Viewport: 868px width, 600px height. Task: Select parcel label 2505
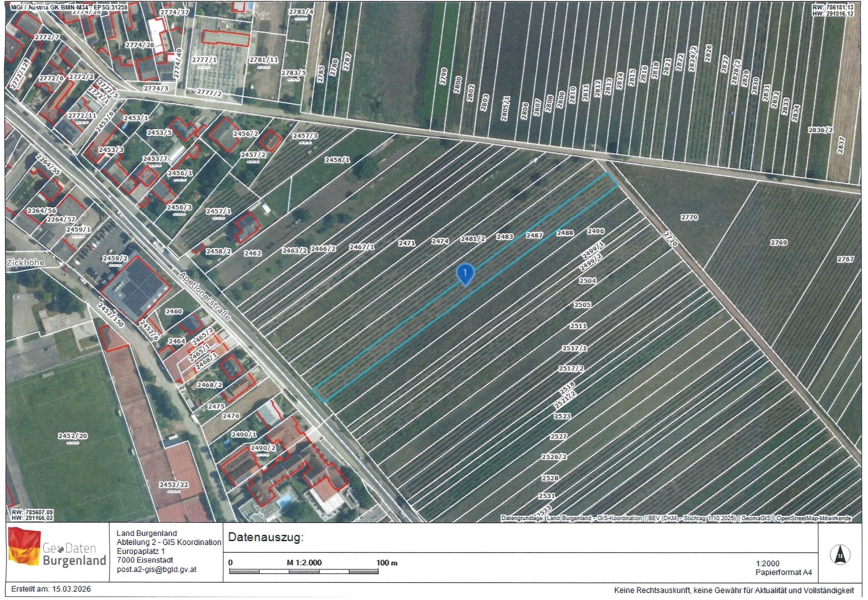pos(582,304)
